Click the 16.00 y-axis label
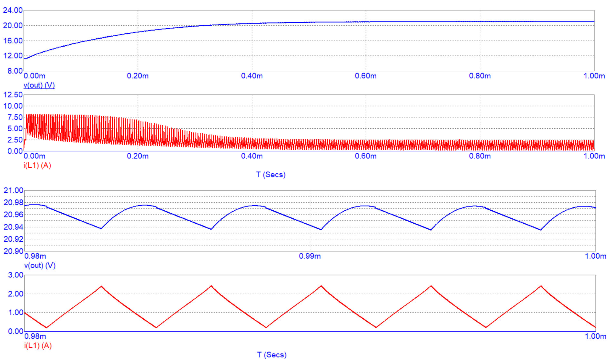Image resolution: width=611 pixels, height=364 pixels. coord(13,41)
